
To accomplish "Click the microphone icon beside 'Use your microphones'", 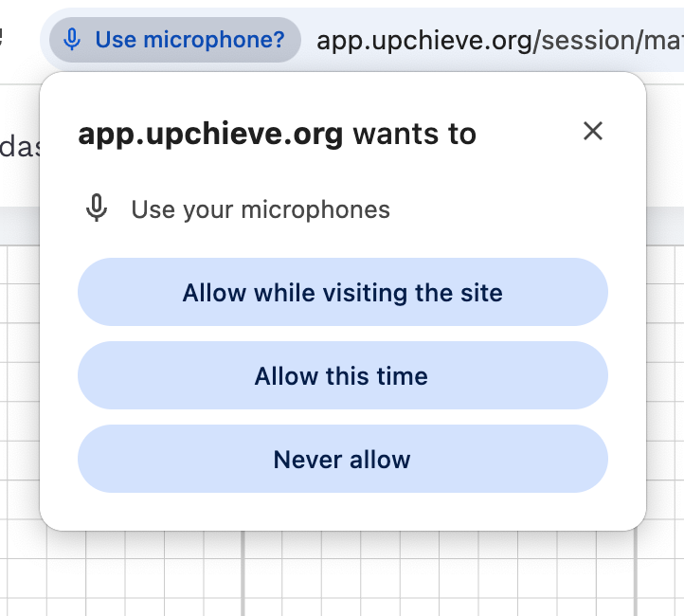I will point(97,208).
